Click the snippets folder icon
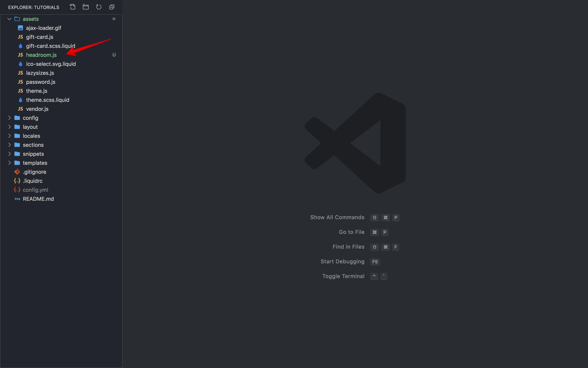 pyautogui.click(x=17, y=154)
